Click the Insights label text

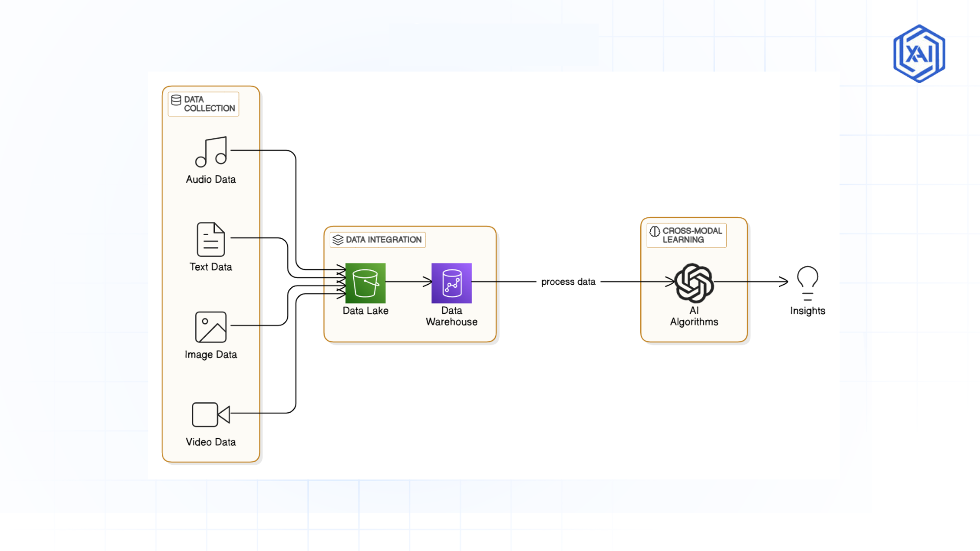(807, 310)
